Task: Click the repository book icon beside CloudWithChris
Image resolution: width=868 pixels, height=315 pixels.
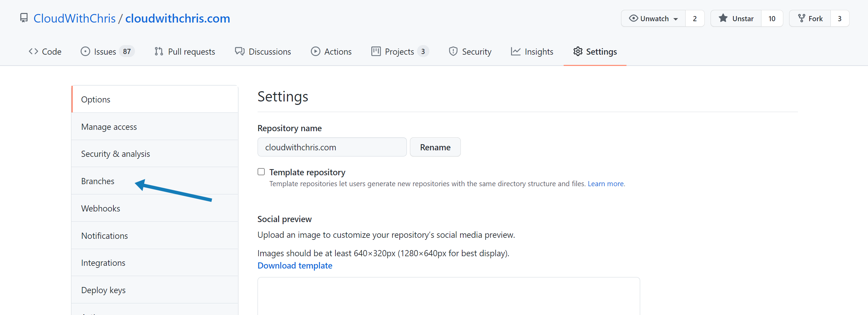Action: 24,17
